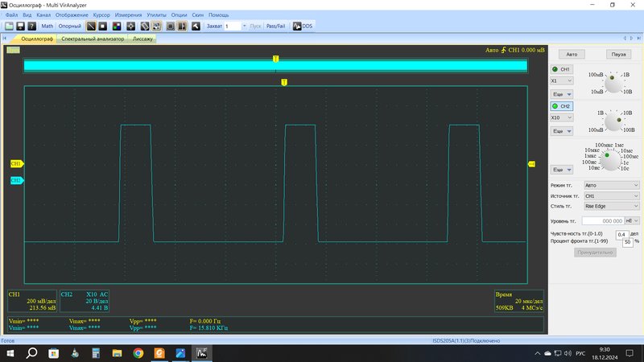Toggle the side control panel icon
This screenshot has width=644, height=362.
point(182,26)
